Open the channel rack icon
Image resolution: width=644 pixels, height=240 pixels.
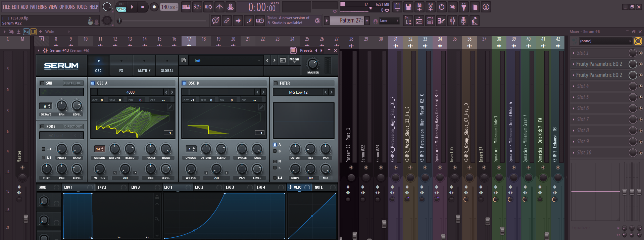tap(430, 21)
